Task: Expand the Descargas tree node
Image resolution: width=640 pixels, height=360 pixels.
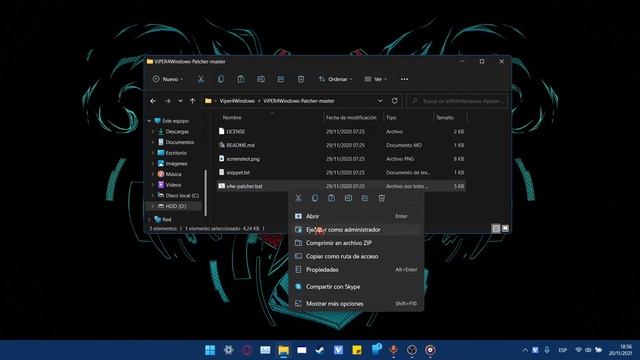Action: point(153,132)
